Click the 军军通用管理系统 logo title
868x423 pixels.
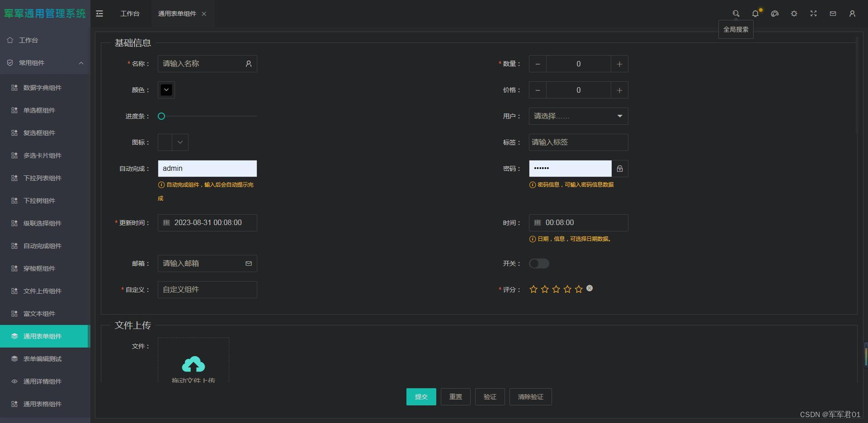coord(45,14)
